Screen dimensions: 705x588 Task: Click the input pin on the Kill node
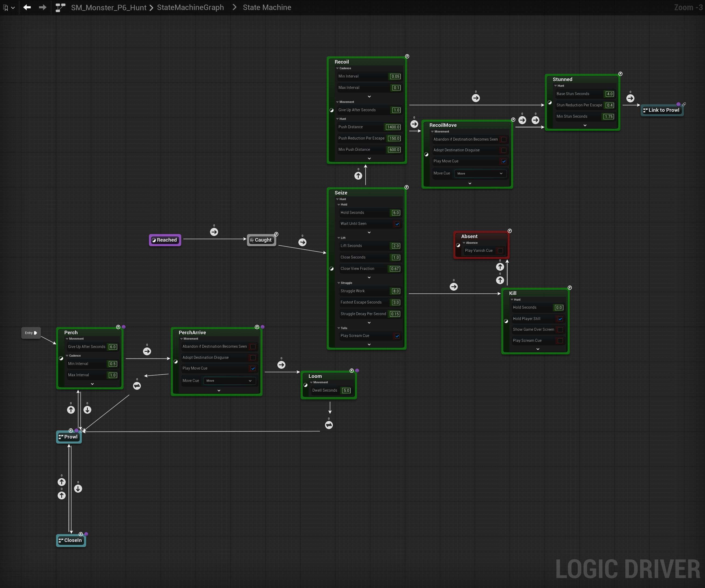tap(506, 321)
